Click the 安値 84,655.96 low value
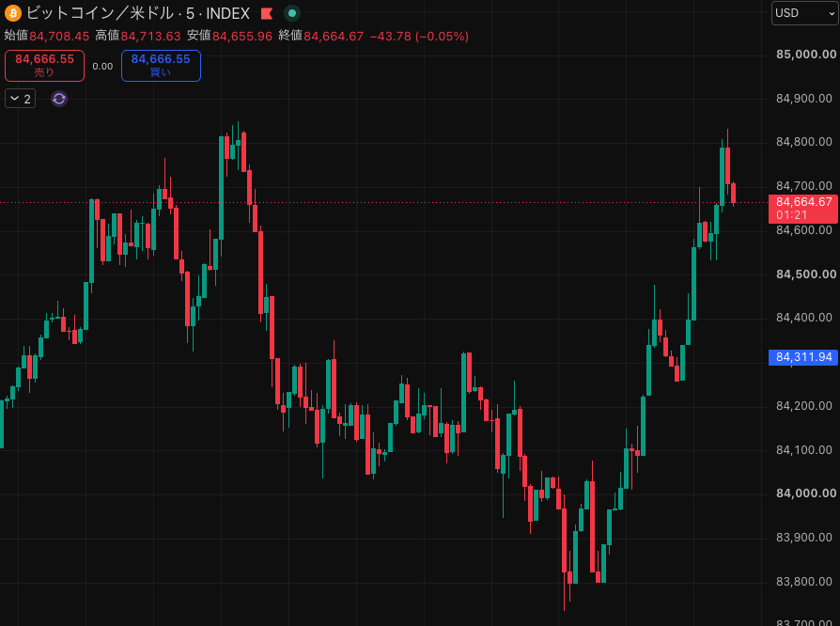 point(229,36)
